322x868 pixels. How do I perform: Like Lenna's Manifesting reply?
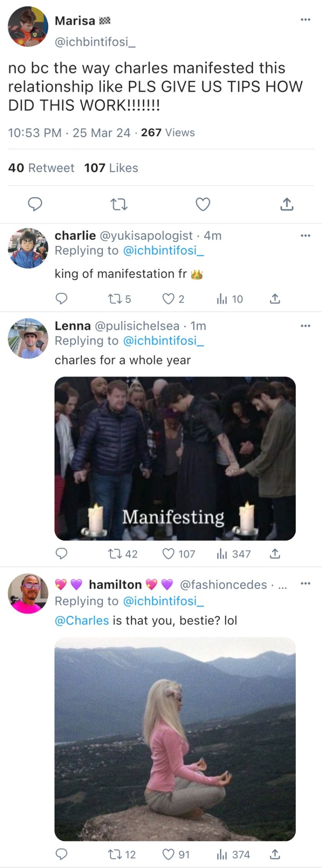coord(168,554)
